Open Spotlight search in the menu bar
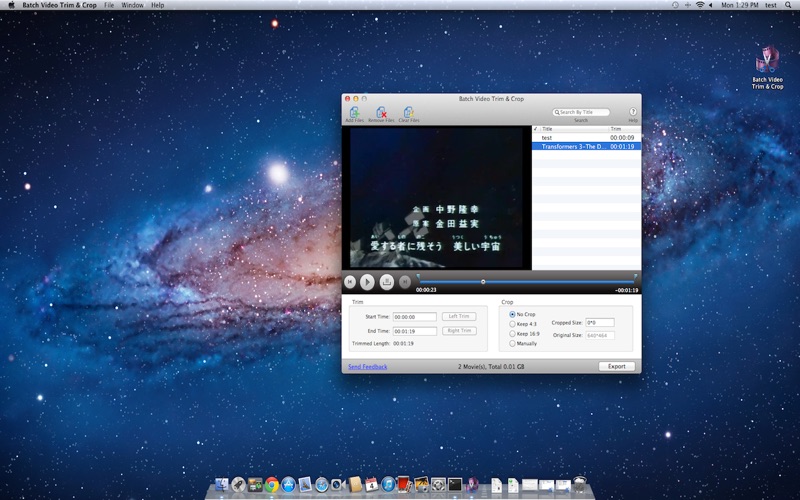 [x=789, y=5]
